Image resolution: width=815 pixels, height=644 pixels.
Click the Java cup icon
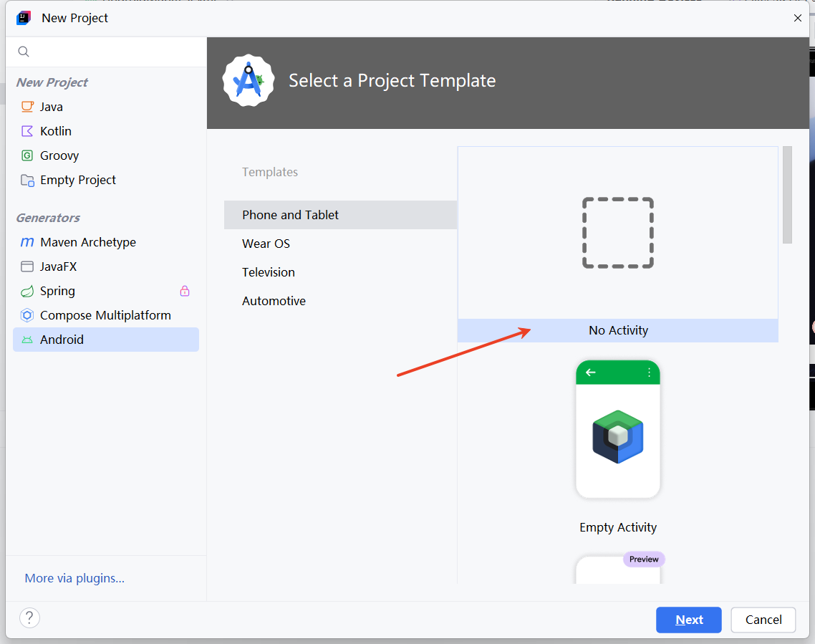(27, 107)
